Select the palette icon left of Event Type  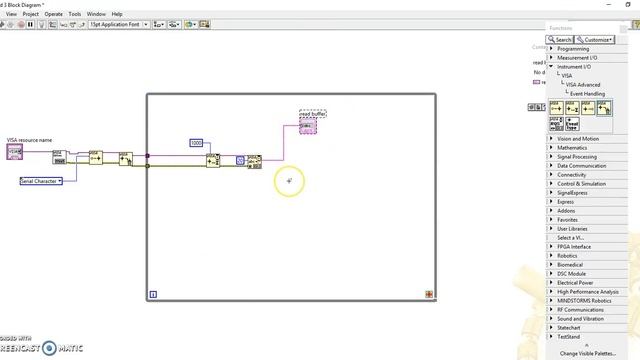[x=556, y=124]
